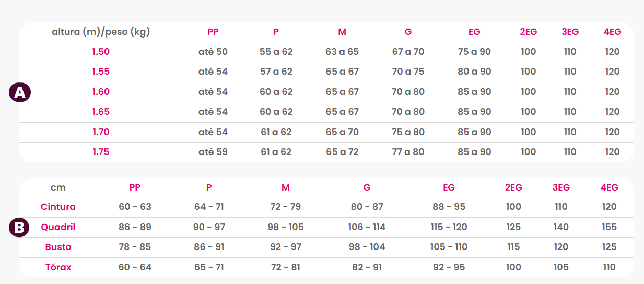Select the Cintura row label
This screenshot has height=284, width=644.
(58, 207)
